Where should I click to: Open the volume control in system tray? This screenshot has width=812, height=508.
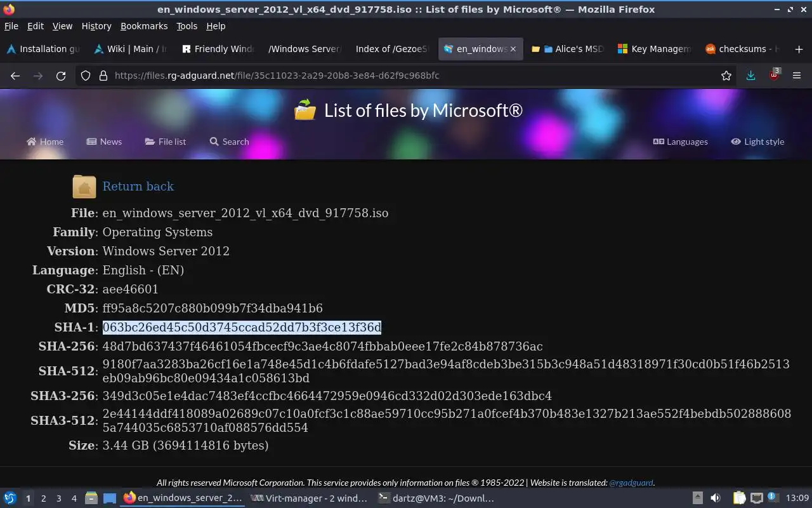pyautogui.click(x=715, y=498)
